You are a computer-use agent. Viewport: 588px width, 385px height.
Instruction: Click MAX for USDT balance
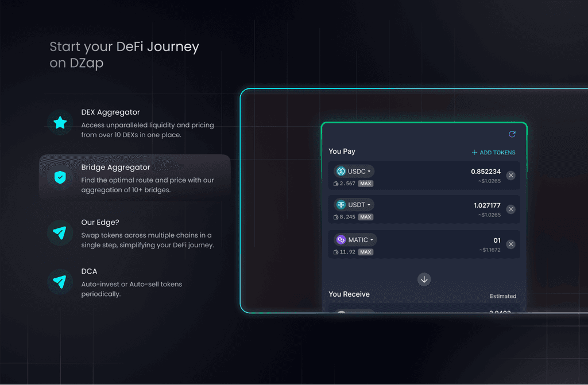click(x=366, y=217)
